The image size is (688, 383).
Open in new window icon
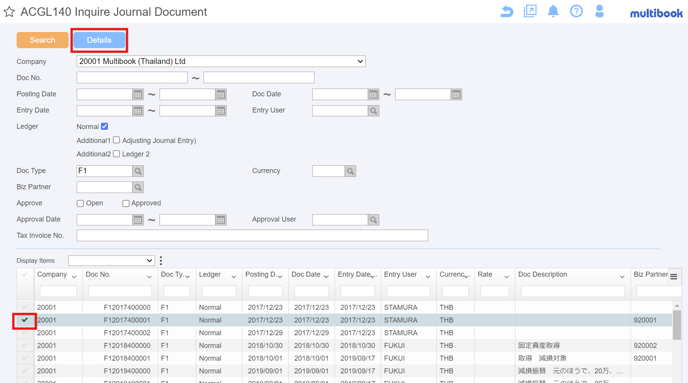point(530,11)
